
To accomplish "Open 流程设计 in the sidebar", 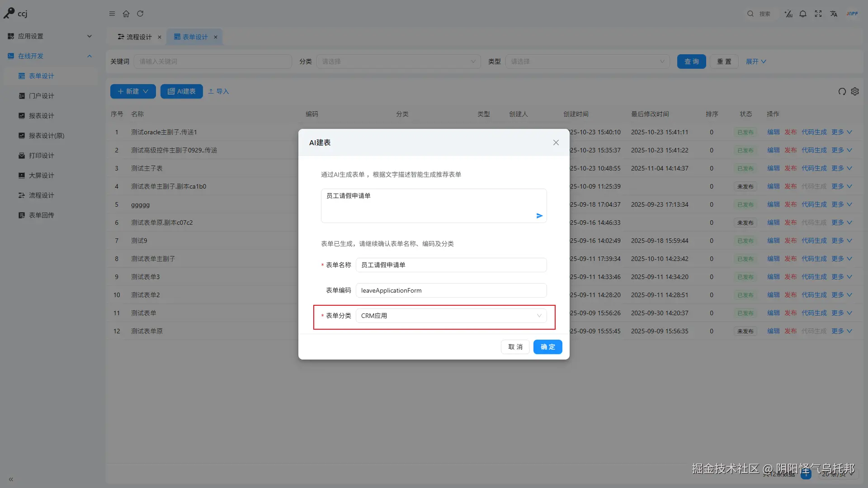I will [51, 195].
